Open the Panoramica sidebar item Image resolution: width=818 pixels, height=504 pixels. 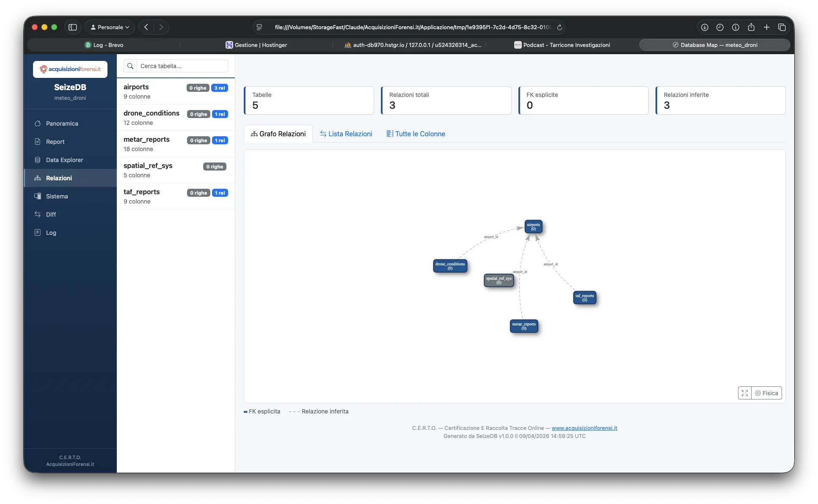[62, 124]
